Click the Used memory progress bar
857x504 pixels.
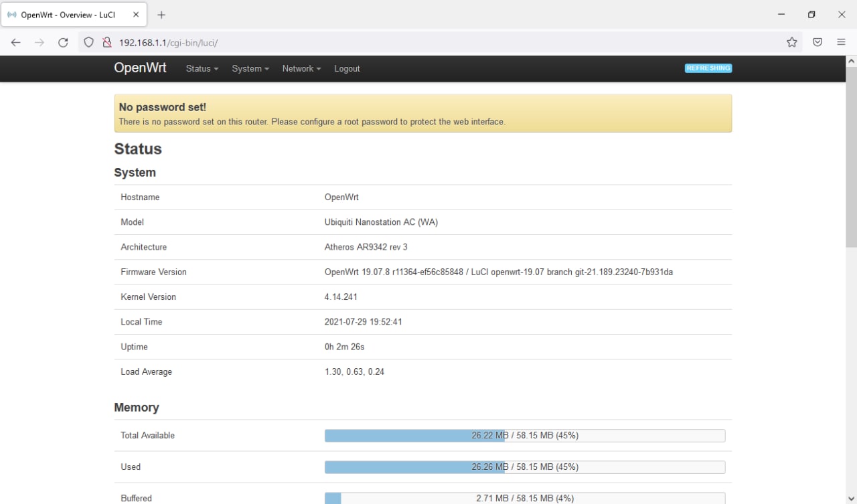tap(525, 467)
